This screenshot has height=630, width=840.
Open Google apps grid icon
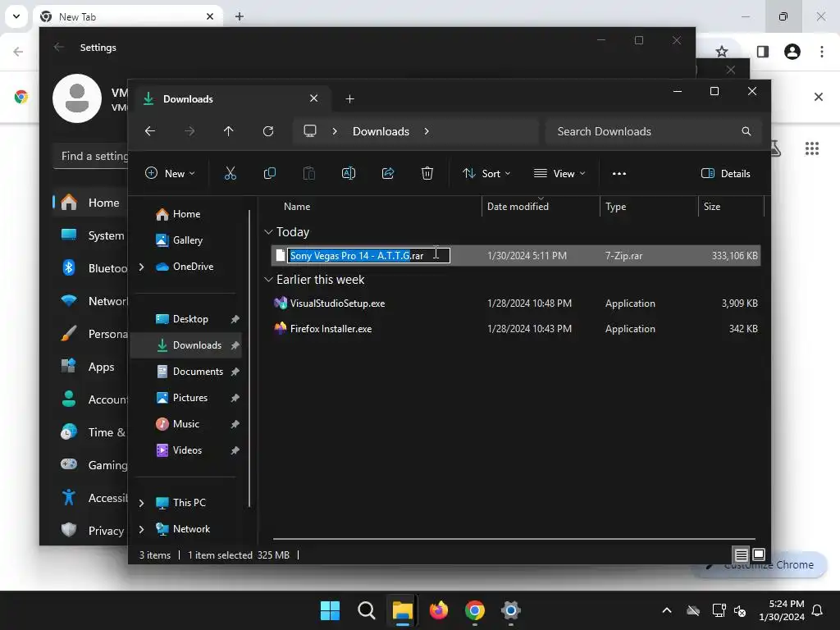click(812, 148)
